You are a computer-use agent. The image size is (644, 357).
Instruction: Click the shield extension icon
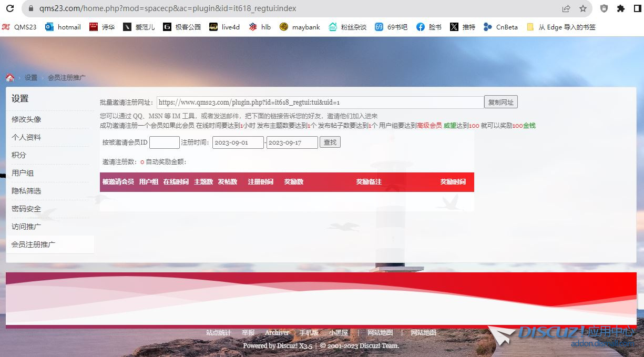click(604, 8)
